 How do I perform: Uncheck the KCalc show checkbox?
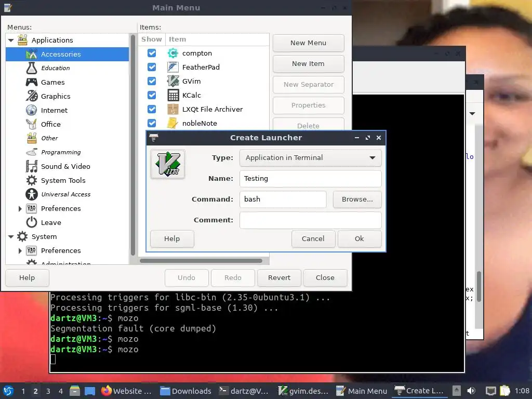152,96
